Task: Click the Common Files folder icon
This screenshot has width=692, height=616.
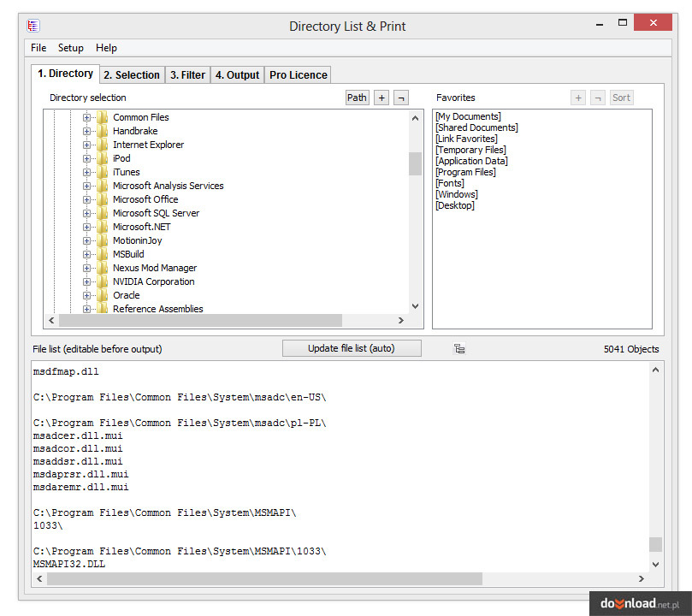Action: 103,117
